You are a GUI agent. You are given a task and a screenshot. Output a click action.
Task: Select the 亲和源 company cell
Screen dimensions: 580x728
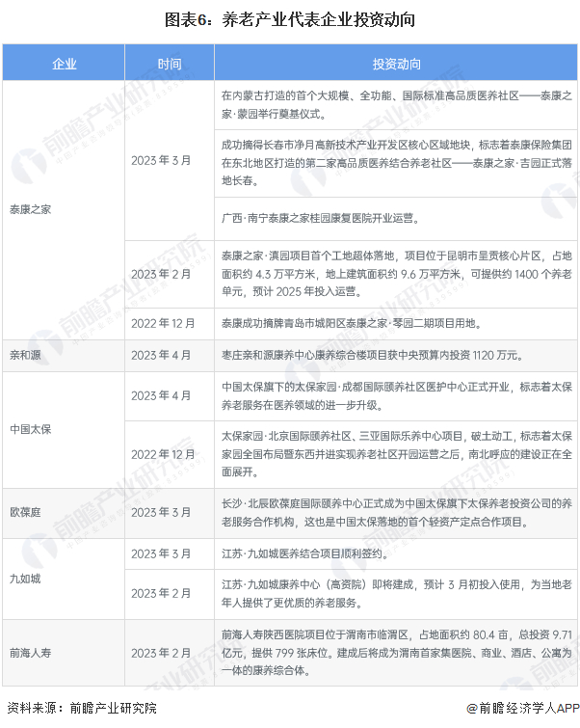tap(64, 356)
